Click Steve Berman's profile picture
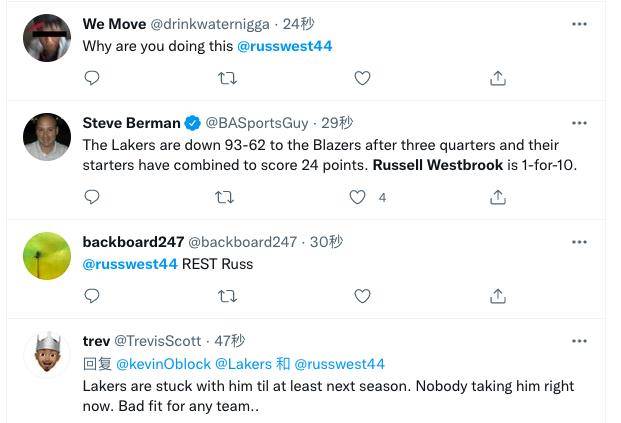Screen dimensions: 621x423 point(46,137)
